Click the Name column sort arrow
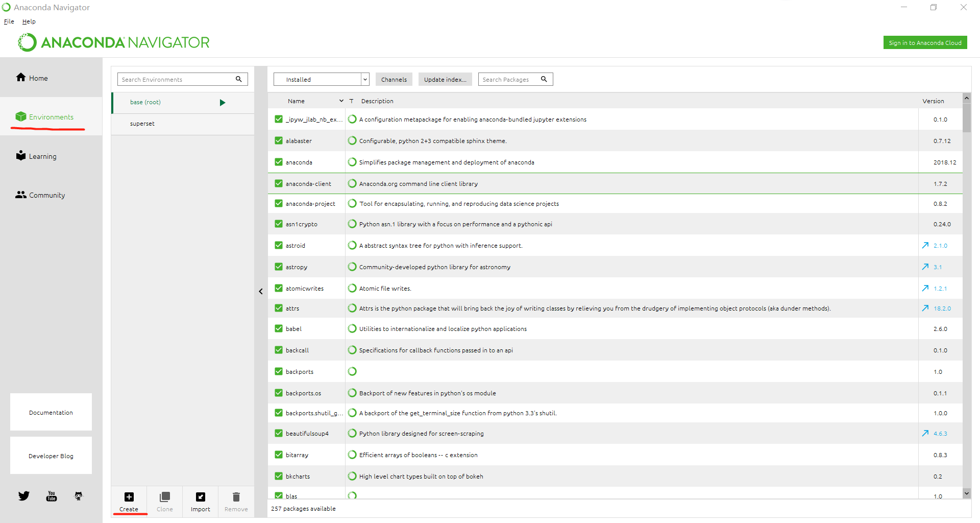The width and height of the screenshot is (980, 523). pyautogui.click(x=341, y=101)
